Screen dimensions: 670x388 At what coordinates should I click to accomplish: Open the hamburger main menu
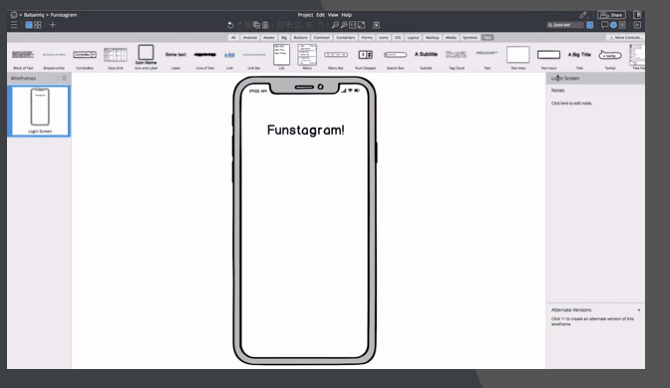(x=14, y=25)
